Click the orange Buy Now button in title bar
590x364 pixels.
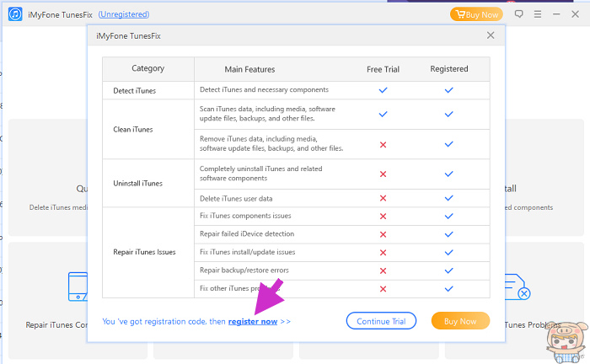pos(475,14)
